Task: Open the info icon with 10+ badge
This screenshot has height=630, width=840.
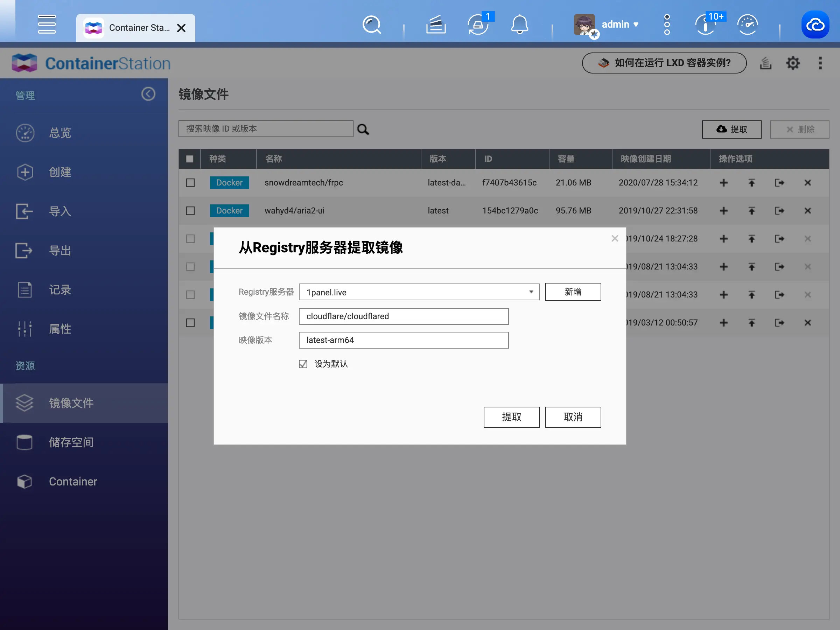Action: point(706,25)
